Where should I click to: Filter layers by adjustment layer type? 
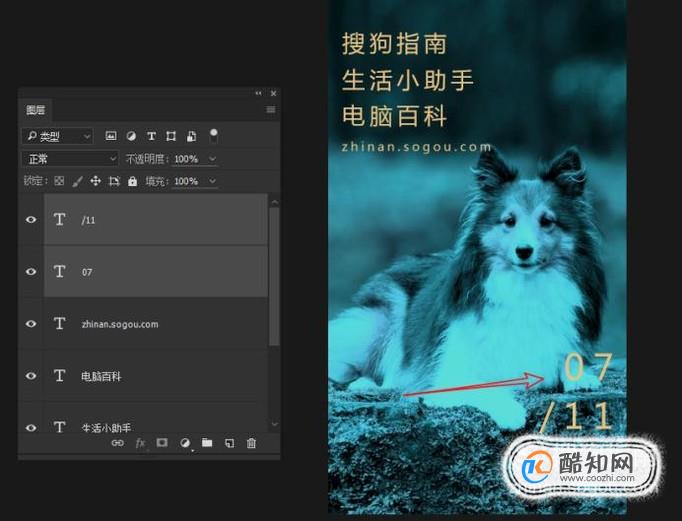point(131,136)
